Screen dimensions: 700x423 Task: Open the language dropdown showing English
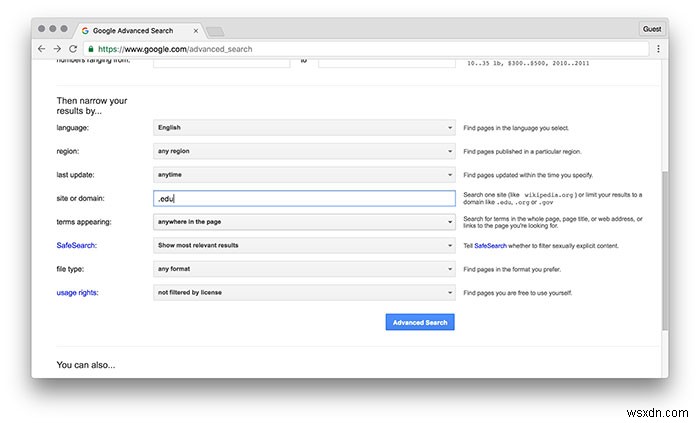[x=304, y=128]
